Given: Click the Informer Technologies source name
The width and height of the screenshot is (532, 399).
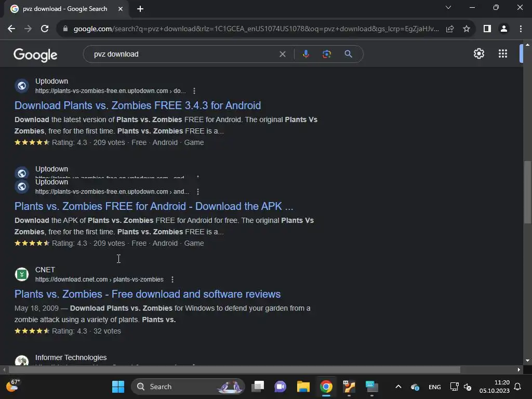Looking at the screenshot, I should click(71, 357).
